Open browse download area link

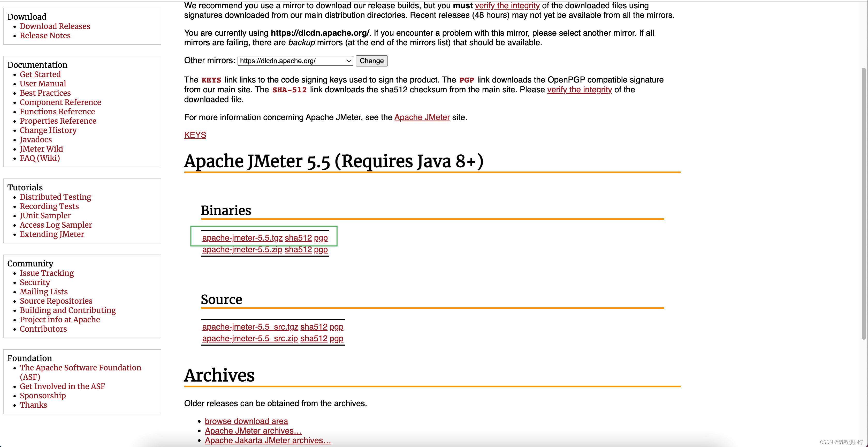(246, 421)
